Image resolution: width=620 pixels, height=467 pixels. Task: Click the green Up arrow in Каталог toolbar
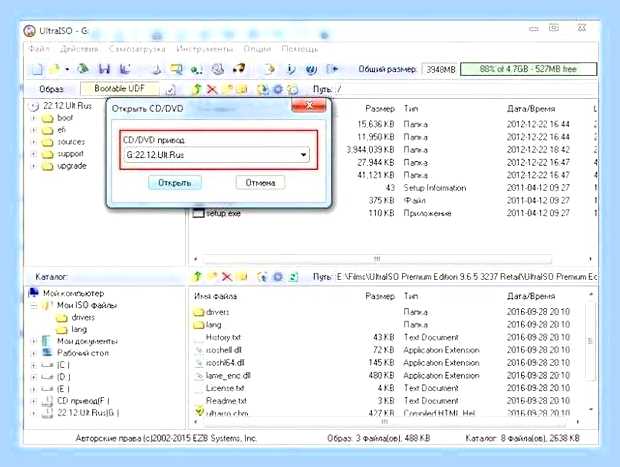tap(197, 276)
